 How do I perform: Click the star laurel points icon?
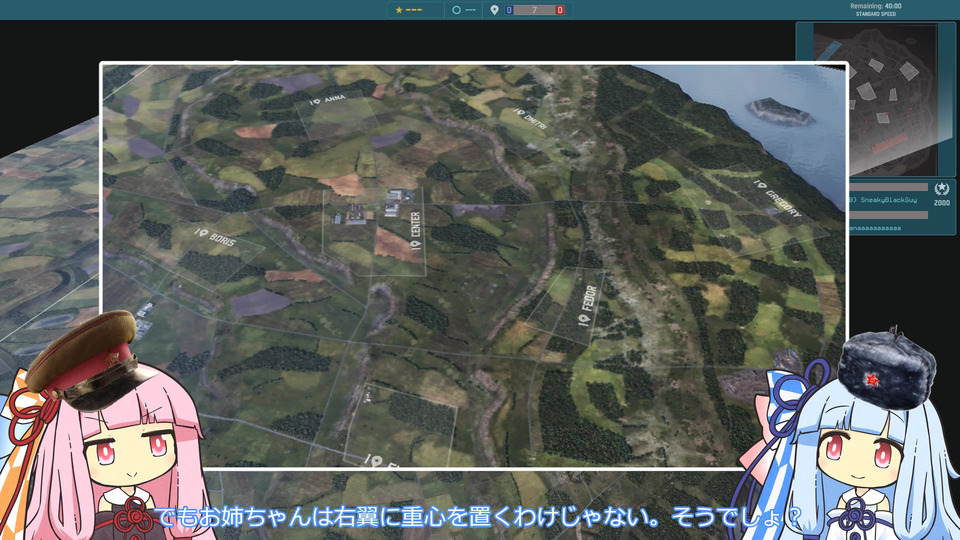click(x=942, y=189)
